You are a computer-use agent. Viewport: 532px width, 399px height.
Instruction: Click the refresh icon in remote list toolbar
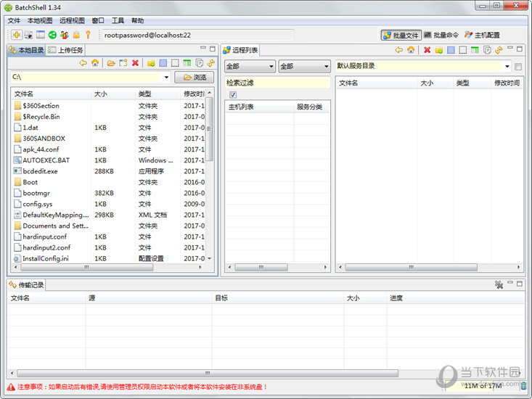click(x=499, y=50)
